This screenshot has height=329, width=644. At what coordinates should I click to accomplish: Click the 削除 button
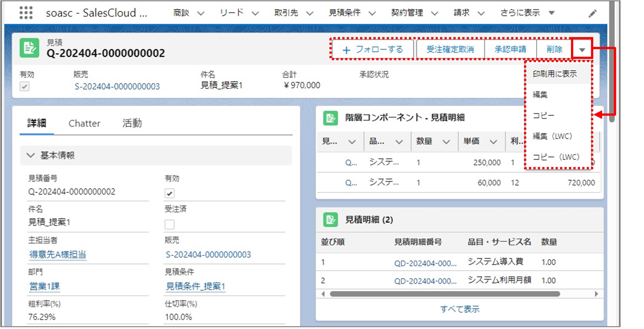pyautogui.click(x=554, y=49)
